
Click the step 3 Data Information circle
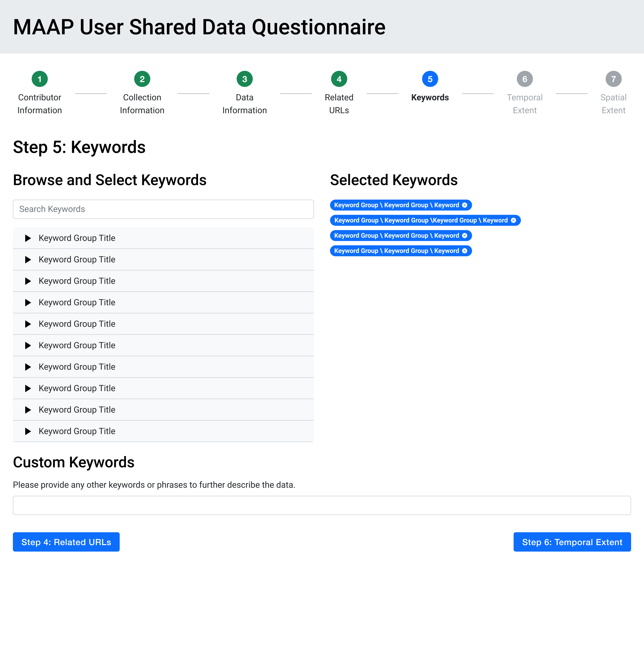coord(244,79)
